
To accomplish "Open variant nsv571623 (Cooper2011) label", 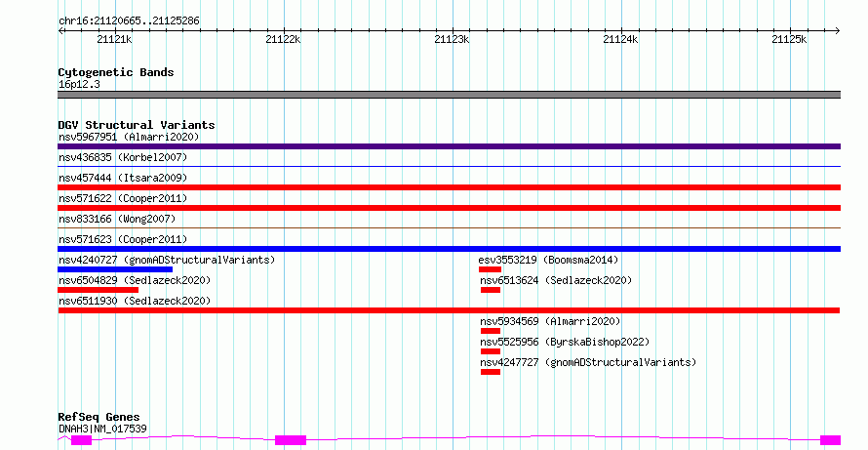I will 123,239.
